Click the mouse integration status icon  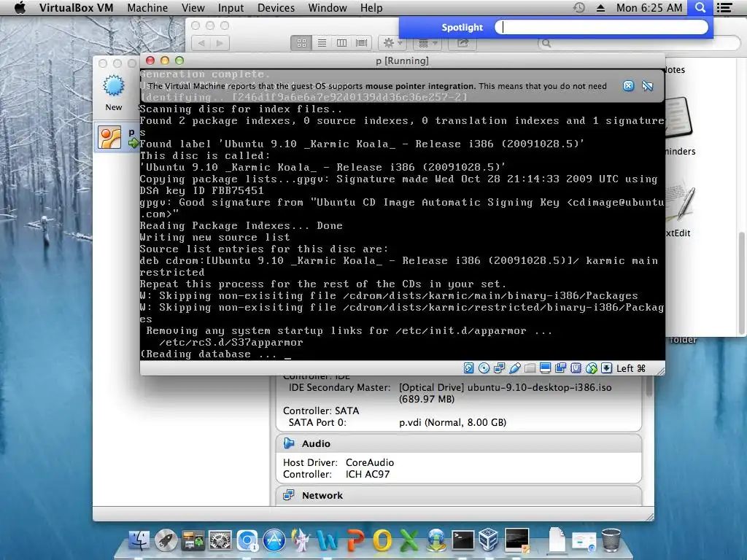tap(591, 368)
